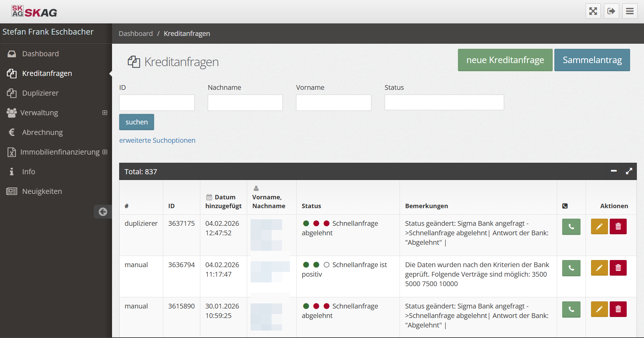
Task: Open the hamburger menu icon
Action: (630, 11)
